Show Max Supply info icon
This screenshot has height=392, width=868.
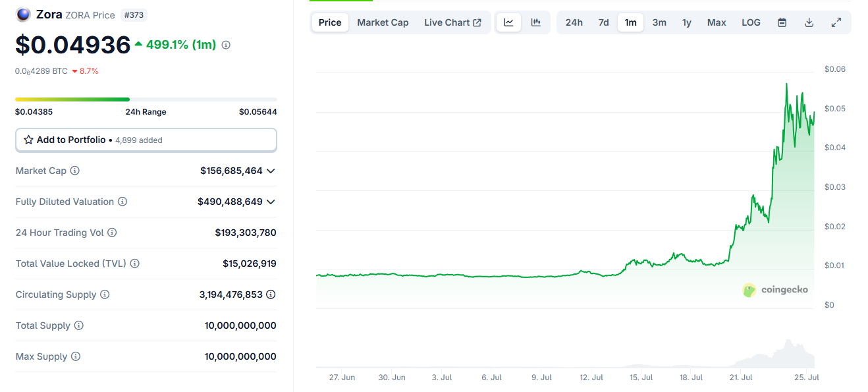pos(76,356)
